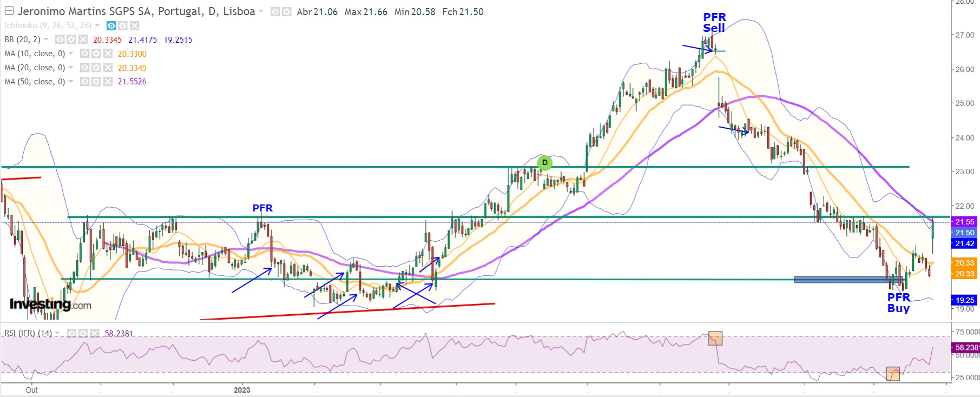Click the 23.00 price scale label
The width and height of the screenshot is (980, 397).
(x=965, y=171)
